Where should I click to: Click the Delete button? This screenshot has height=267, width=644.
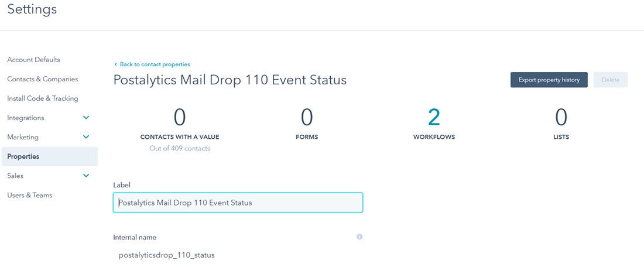tap(610, 80)
